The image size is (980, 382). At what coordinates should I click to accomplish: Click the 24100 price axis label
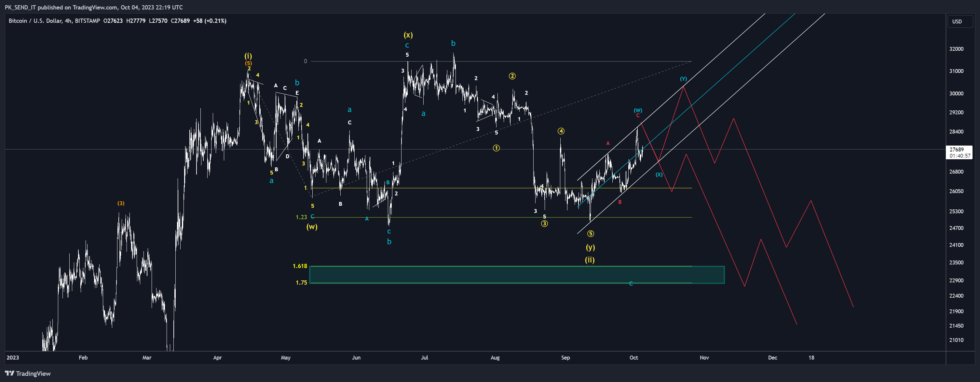[957, 245]
